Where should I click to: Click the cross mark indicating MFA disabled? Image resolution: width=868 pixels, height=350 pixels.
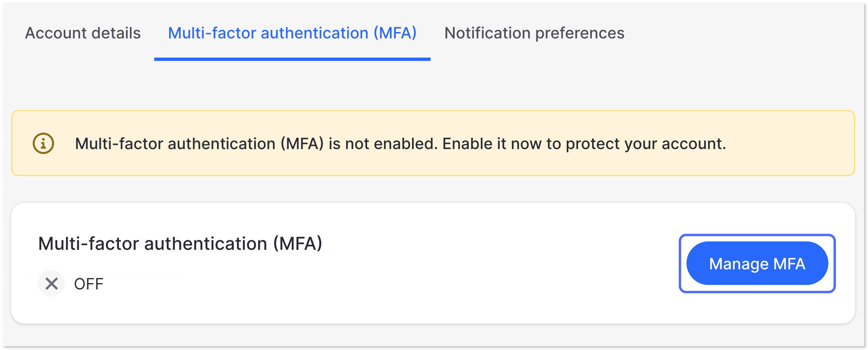tap(51, 284)
